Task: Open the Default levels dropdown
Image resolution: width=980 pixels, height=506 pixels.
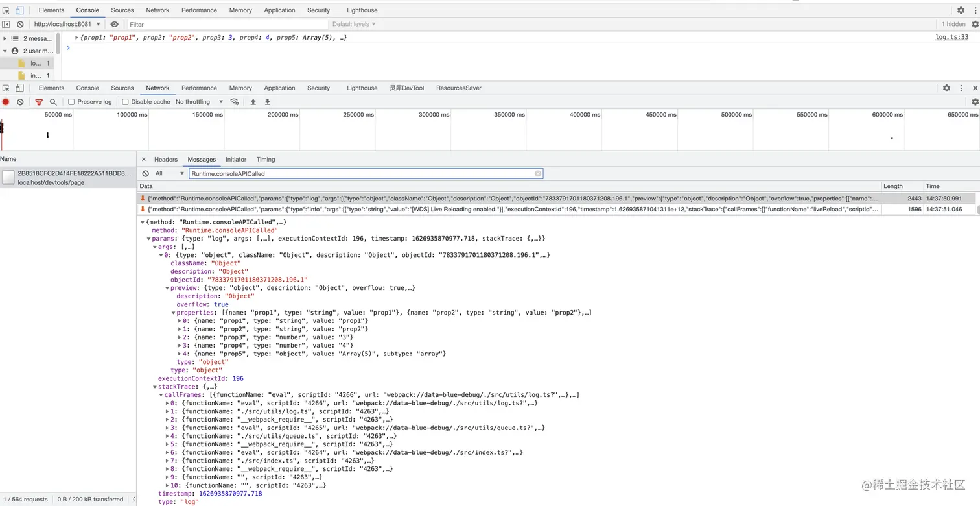Action: click(x=354, y=24)
